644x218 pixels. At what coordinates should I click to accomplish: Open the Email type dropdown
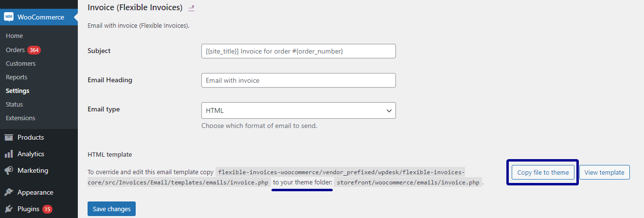click(298, 110)
